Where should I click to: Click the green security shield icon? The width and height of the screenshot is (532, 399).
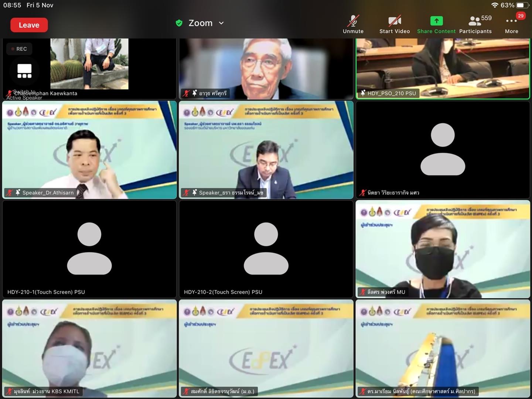click(x=179, y=23)
